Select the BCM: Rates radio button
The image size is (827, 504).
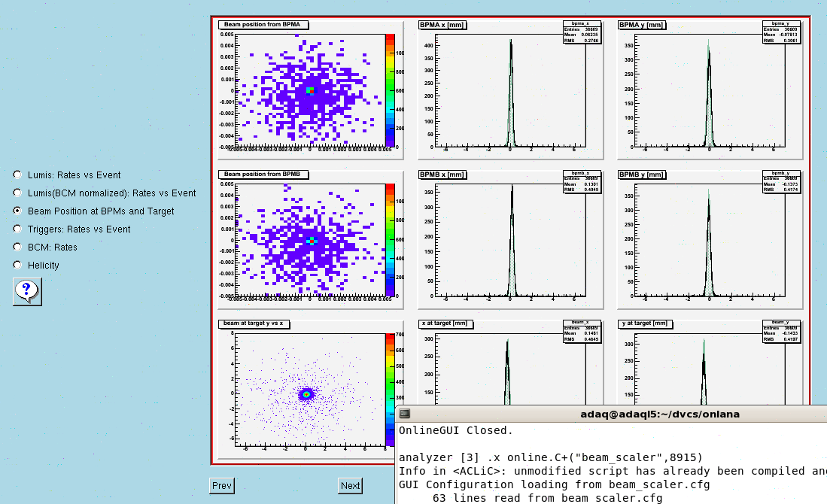click(x=17, y=247)
